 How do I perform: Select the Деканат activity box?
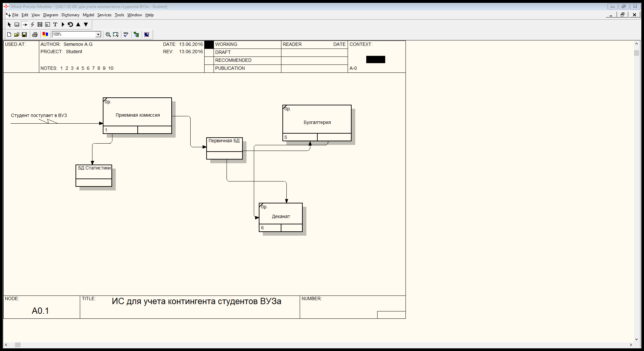pos(281,217)
